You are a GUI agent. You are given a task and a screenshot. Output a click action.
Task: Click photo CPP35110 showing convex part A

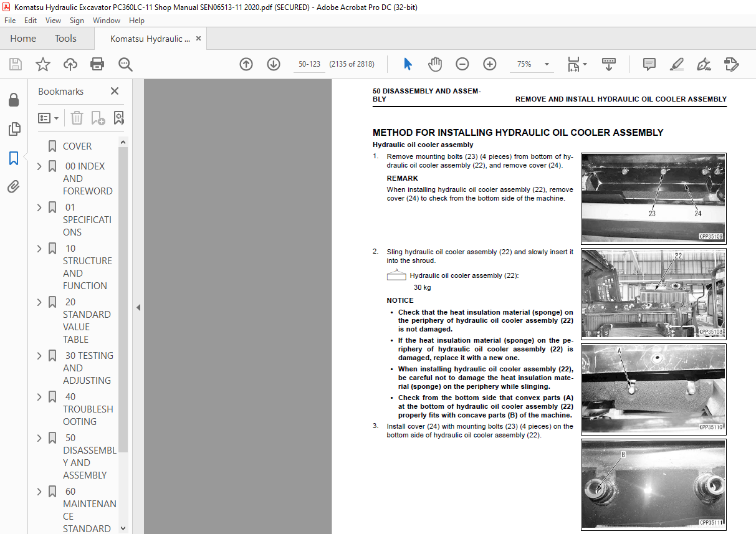653,389
